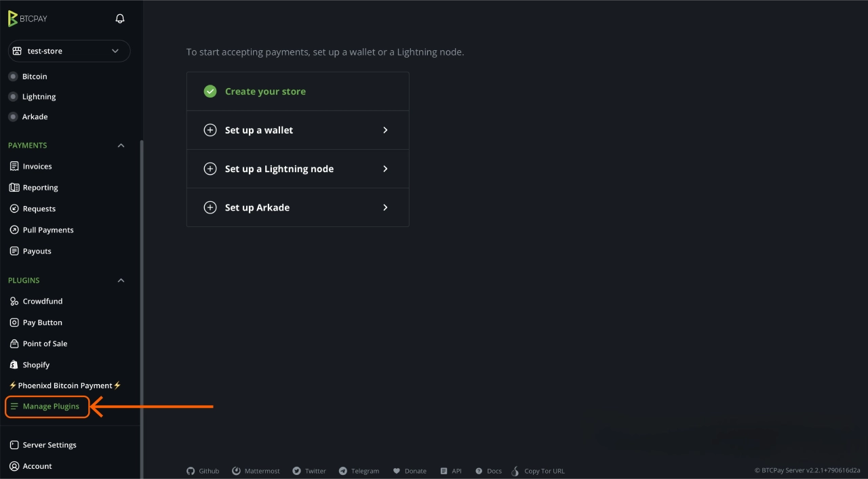Open the Point of Sale plugin

click(44, 343)
